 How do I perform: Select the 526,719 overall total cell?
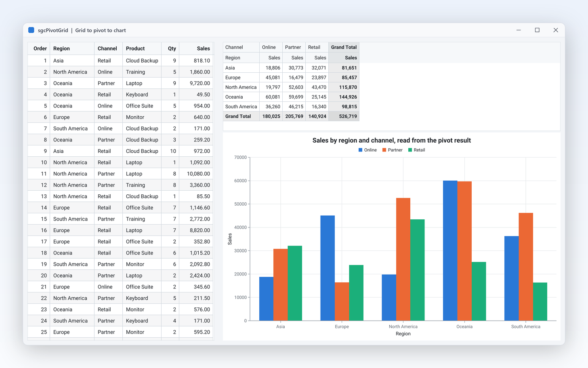(x=344, y=116)
